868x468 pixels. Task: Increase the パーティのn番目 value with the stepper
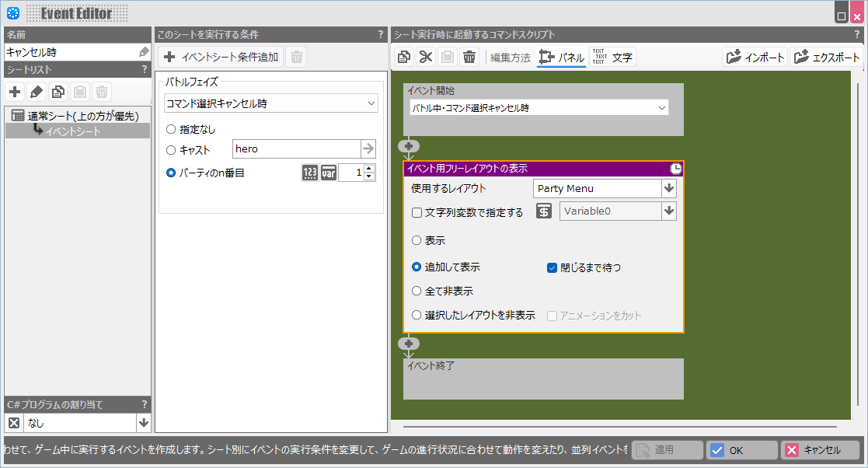(367, 169)
